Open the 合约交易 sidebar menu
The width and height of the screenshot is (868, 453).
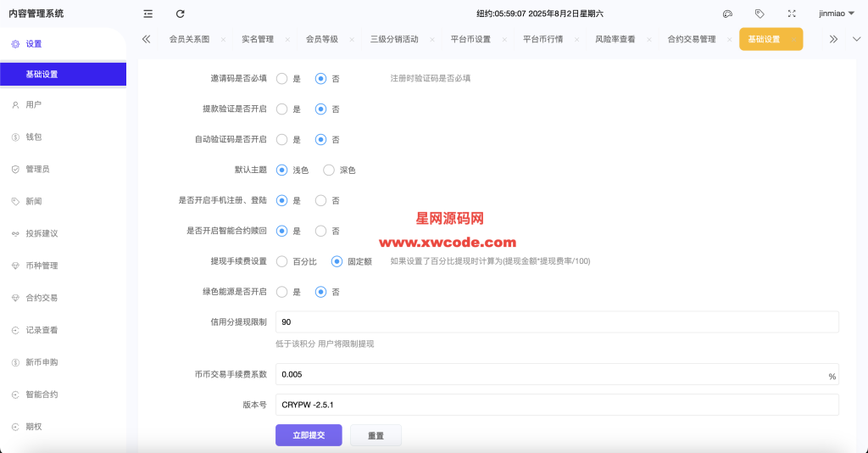42,298
